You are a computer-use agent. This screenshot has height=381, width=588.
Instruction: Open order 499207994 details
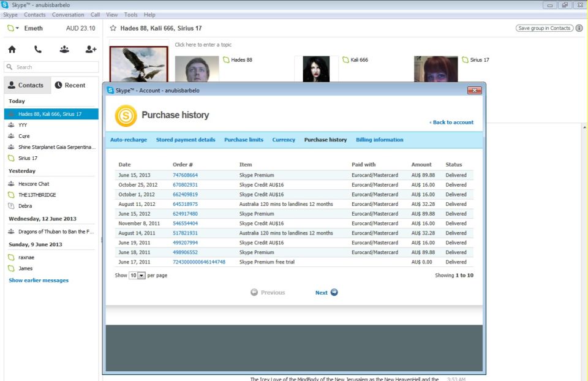point(185,243)
